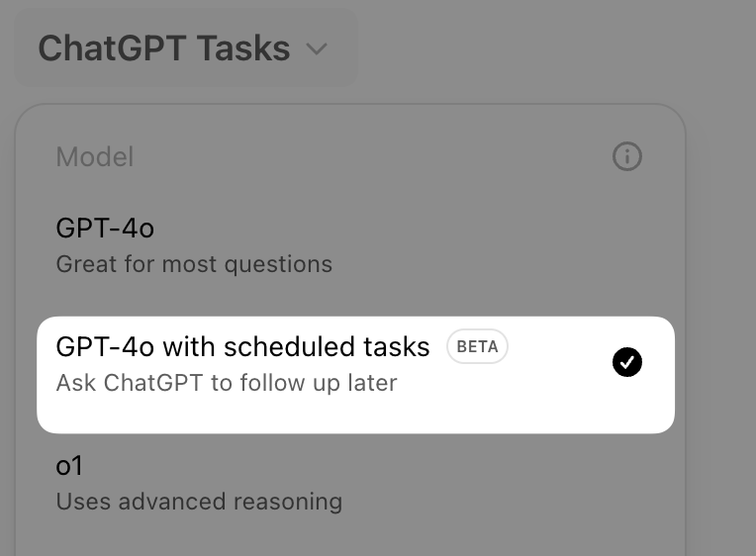Click the 'Uses advanced reasoning' description

tap(199, 502)
